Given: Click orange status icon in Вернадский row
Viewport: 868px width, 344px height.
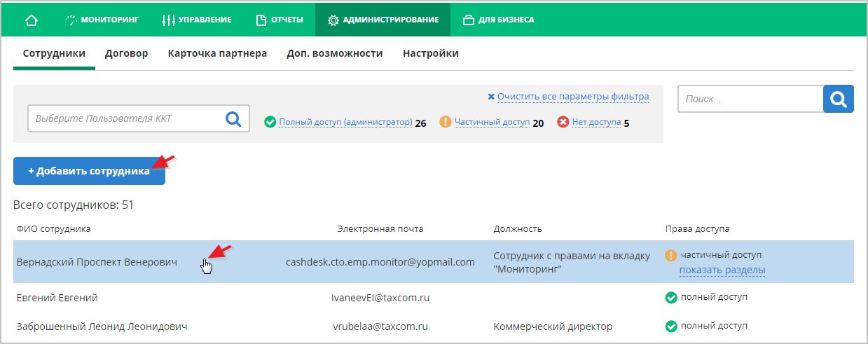Looking at the screenshot, I should (x=670, y=256).
